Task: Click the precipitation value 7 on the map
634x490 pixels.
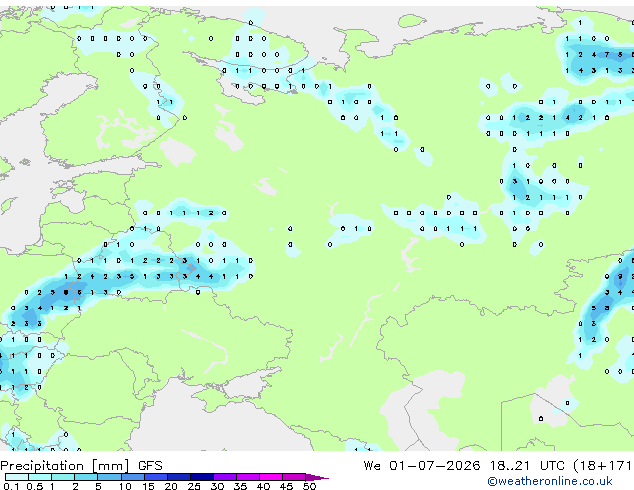Action: coord(607,55)
